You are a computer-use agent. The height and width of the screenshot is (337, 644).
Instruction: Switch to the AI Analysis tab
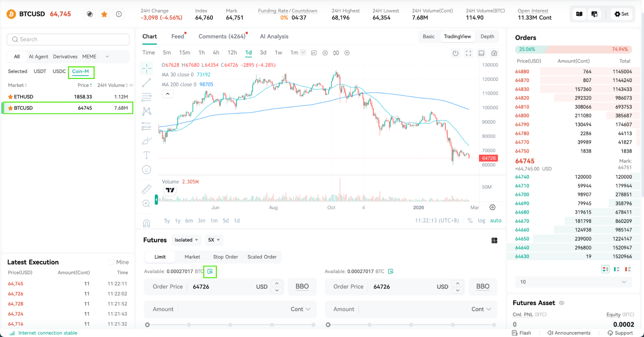[274, 36]
